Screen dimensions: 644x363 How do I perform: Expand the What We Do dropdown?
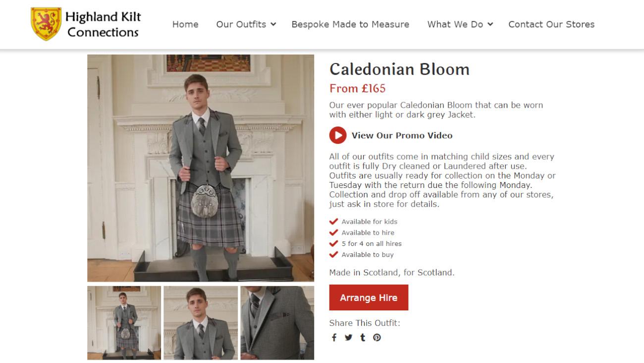[460, 24]
